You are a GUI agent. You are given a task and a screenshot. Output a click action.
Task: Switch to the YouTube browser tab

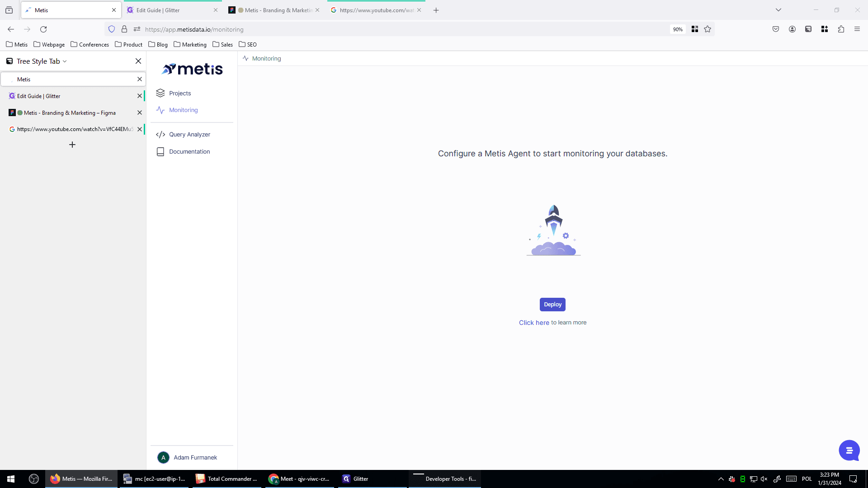(x=375, y=10)
